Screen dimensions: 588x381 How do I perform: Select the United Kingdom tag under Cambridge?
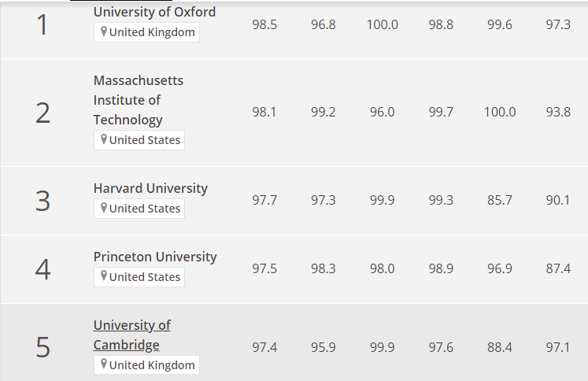click(x=146, y=365)
